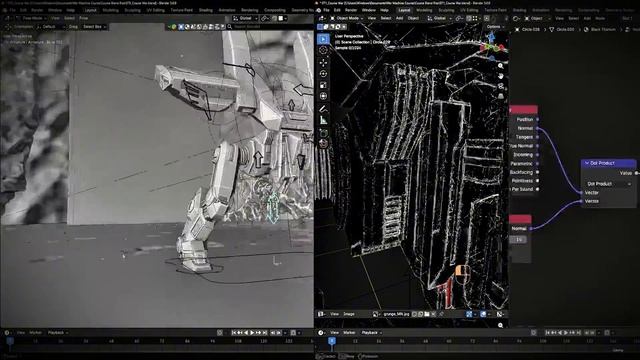Play animation in the left timeline
Viewport: 640px width, 360px height.
click(x=252, y=333)
